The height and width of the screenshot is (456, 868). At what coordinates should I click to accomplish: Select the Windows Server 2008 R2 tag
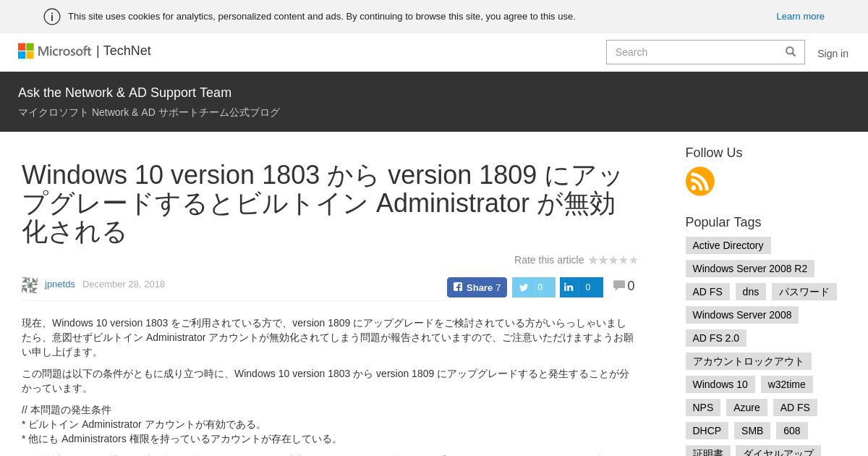pos(749,269)
